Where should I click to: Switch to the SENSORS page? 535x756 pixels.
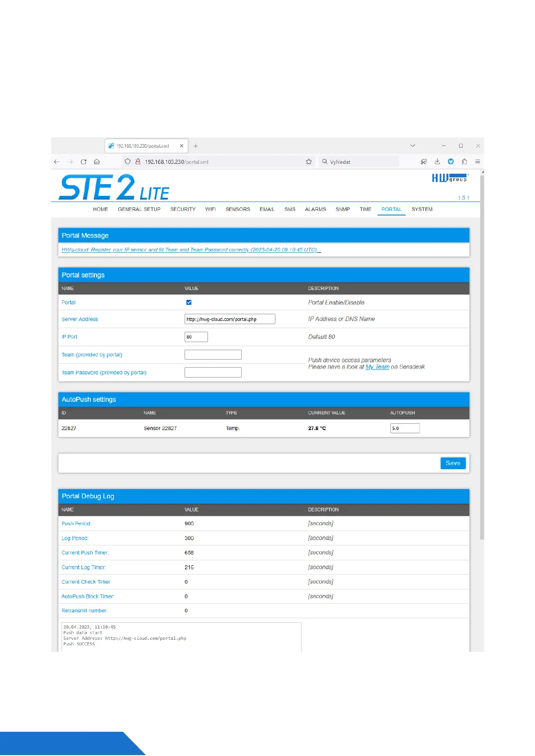click(x=238, y=210)
